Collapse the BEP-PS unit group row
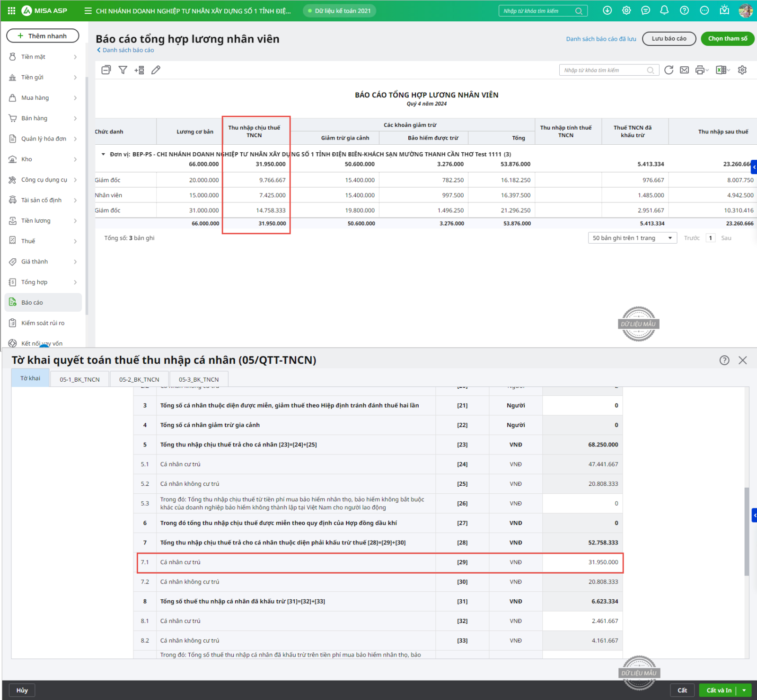The height and width of the screenshot is (700, 757). 103,154
